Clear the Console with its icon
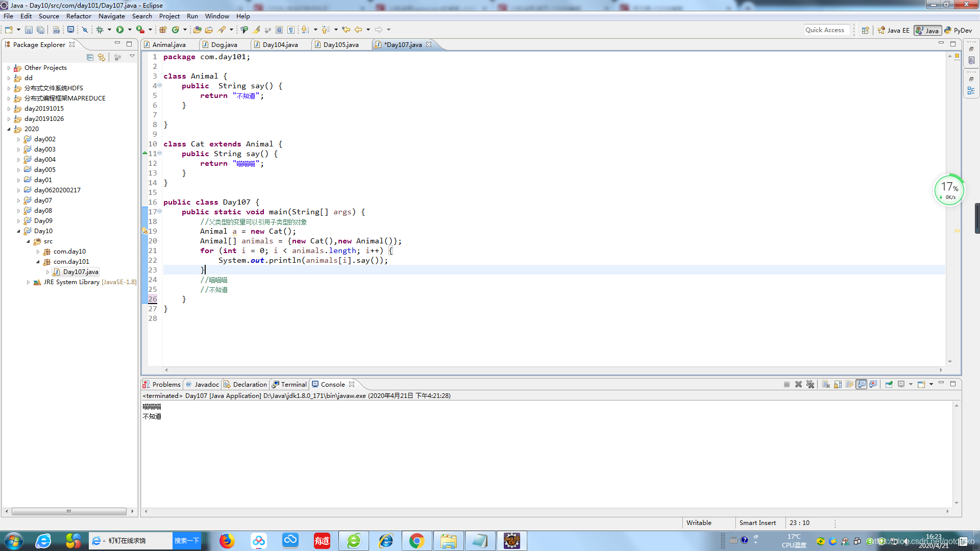 [x=826, y=385]
